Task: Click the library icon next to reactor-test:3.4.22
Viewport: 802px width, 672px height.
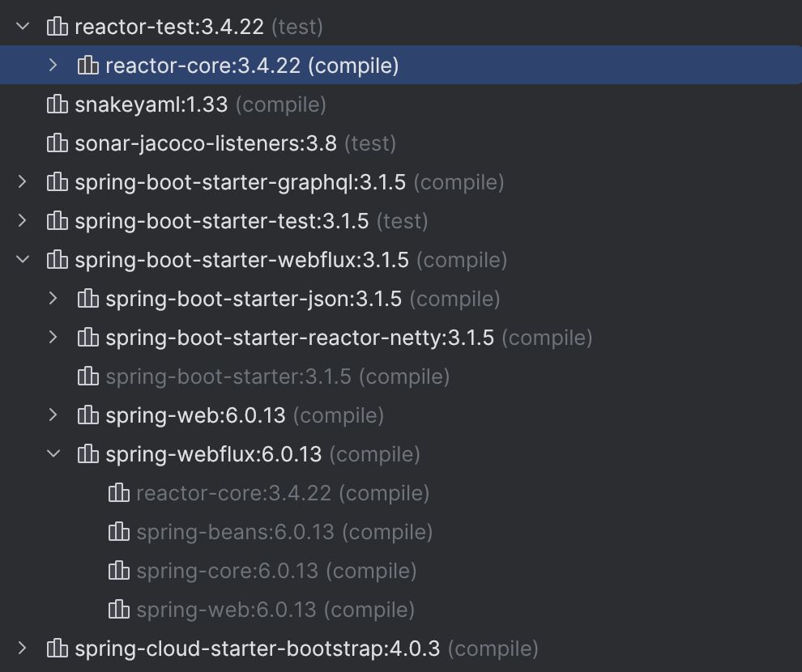Action: (57, 27)
